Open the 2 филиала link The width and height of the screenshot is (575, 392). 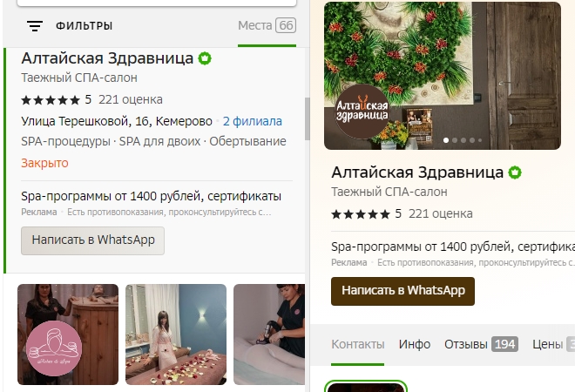[253, 121]
